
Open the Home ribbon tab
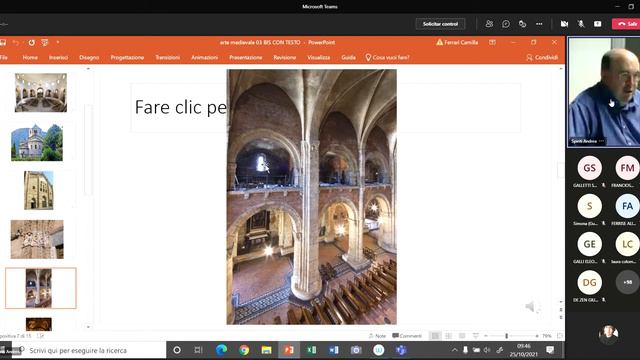click(x=30, y=58)
